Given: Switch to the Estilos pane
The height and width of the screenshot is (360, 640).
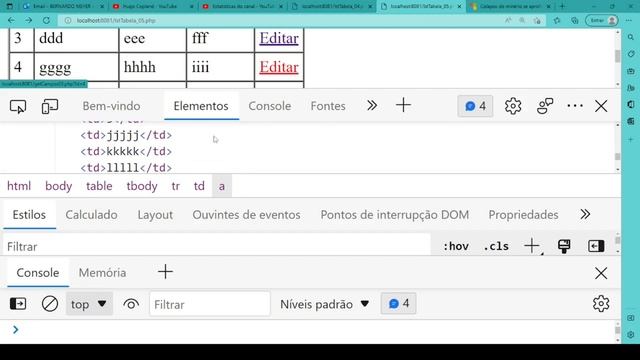Looking at the screenshot, I should pos(29,215).
